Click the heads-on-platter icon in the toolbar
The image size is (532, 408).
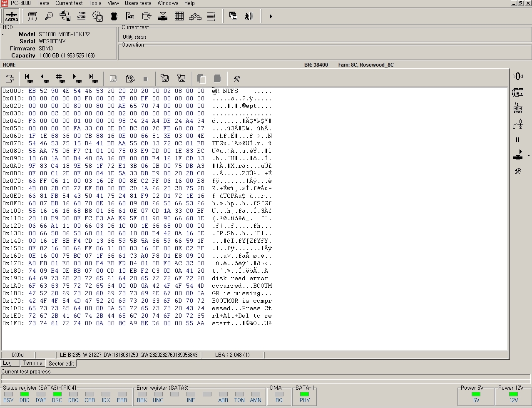[x=163, y=16]
